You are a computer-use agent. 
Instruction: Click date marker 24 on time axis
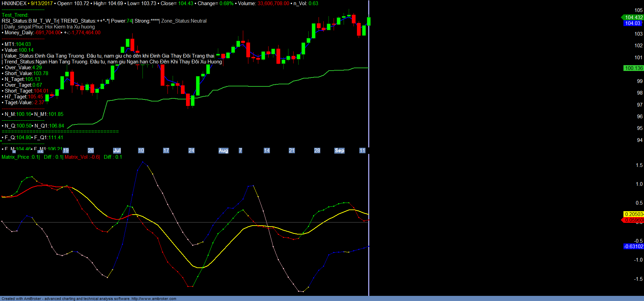tap(191, 150)
